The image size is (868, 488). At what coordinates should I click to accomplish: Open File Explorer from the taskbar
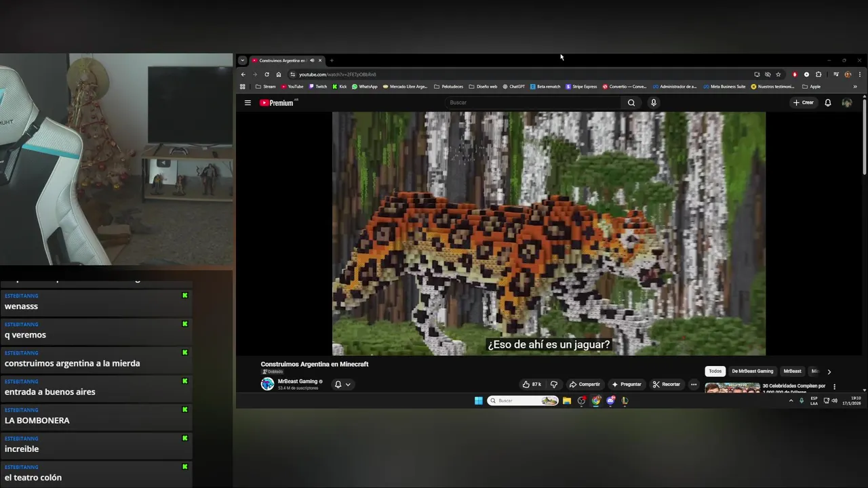pyautogui.click(x=567, y=401)
